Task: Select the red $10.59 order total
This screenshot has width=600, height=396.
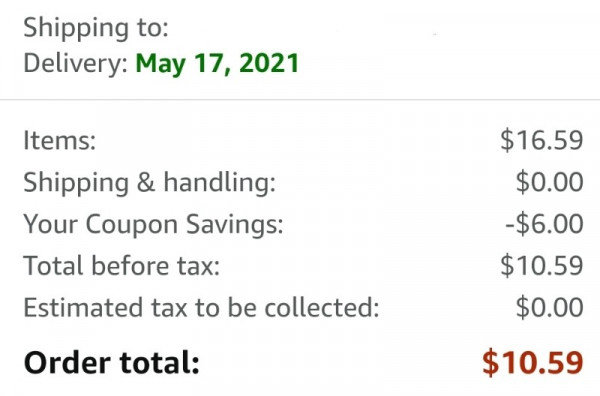Action: coord(533,362)
